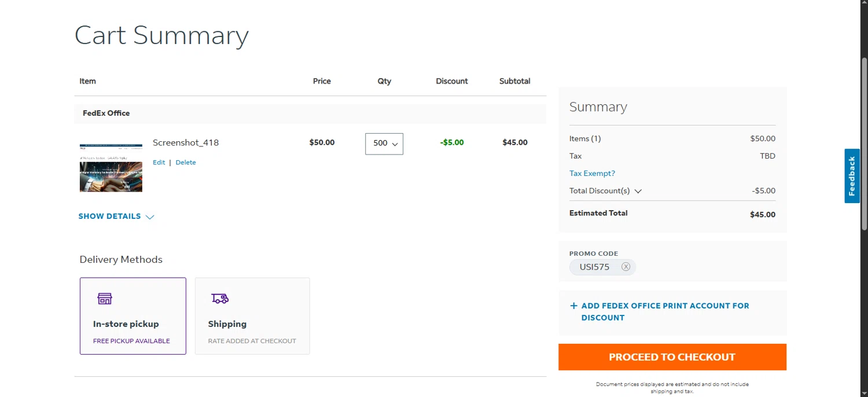Click the page vertical scrollbar
The width and height of the screenshot is (868, 397).
click(864, 145)
